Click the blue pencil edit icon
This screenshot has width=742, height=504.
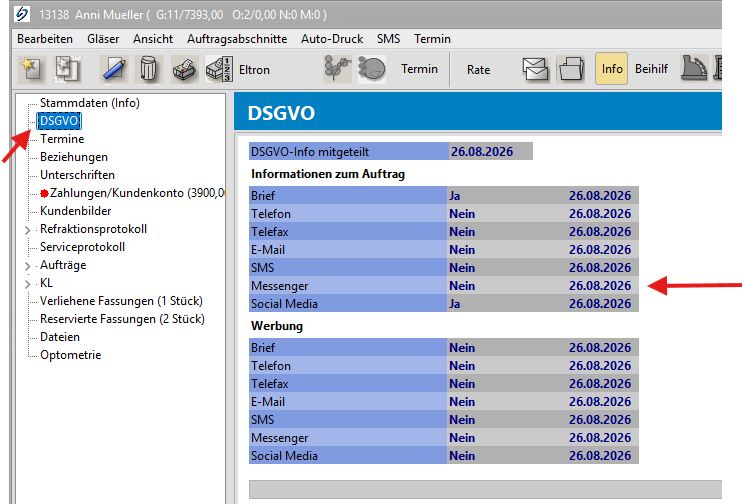coord(114,69)
